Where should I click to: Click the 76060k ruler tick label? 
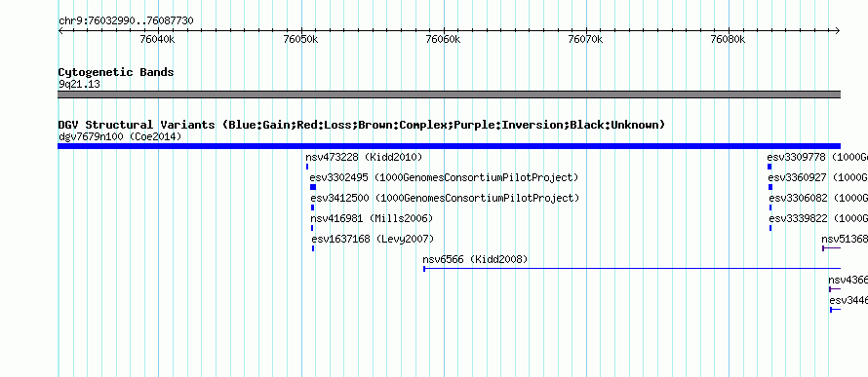tap(443, 40)
